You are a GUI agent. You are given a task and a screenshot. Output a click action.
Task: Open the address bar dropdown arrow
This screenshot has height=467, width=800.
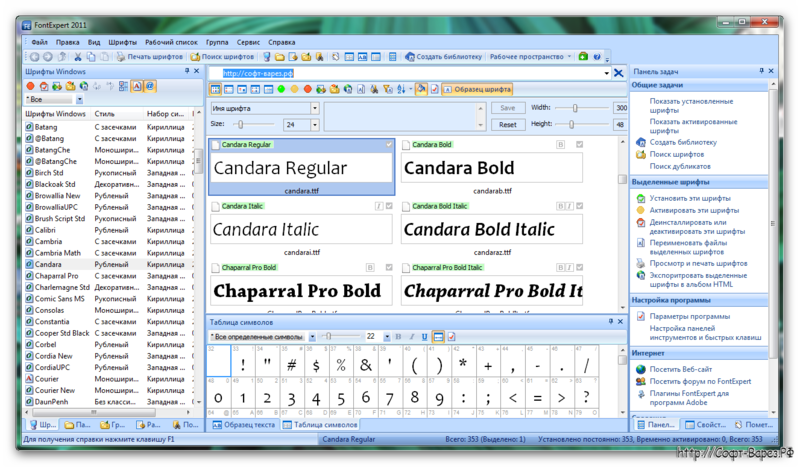tap(606, 73)
